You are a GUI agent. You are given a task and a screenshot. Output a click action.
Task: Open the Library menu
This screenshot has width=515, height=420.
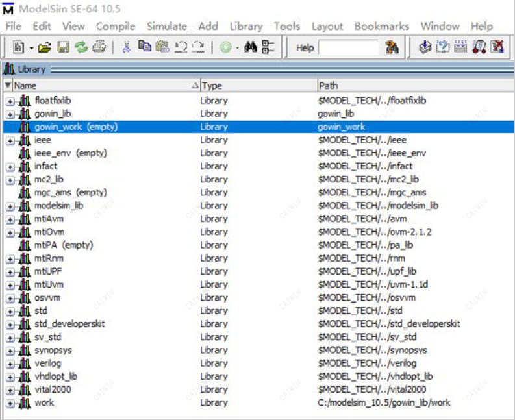(246, 26)
